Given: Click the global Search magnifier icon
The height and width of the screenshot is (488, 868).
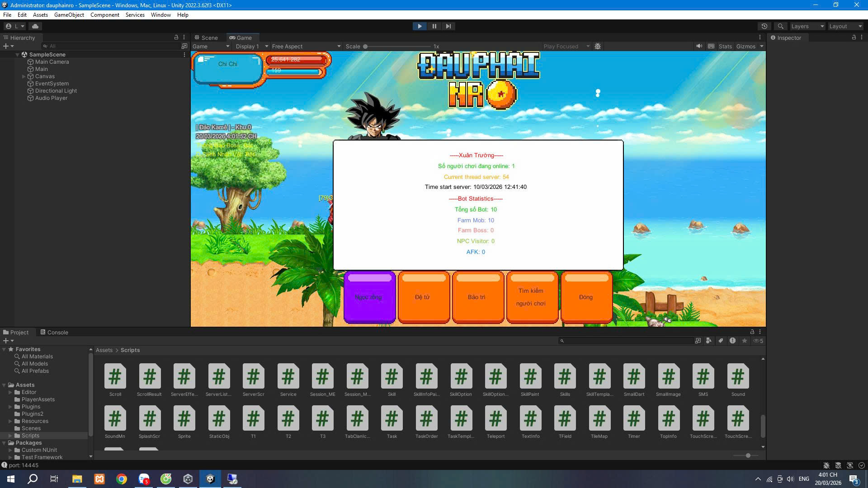Looking at the screenshot, I should (780, 26).
